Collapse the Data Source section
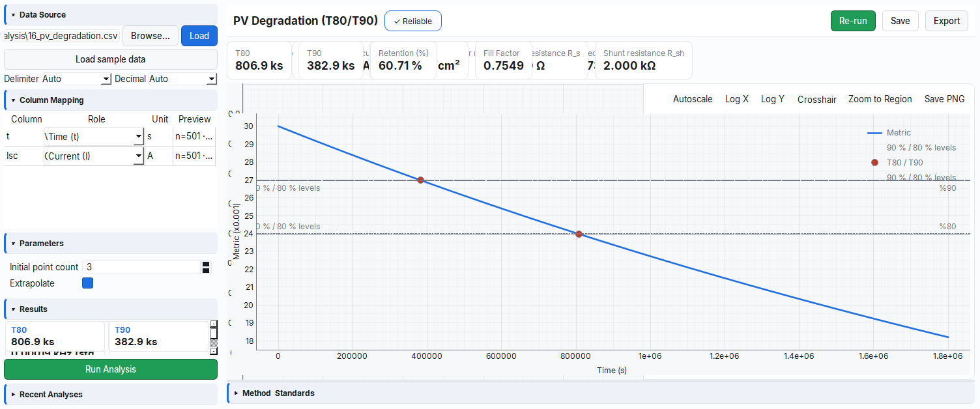 (x=111, y=14)
